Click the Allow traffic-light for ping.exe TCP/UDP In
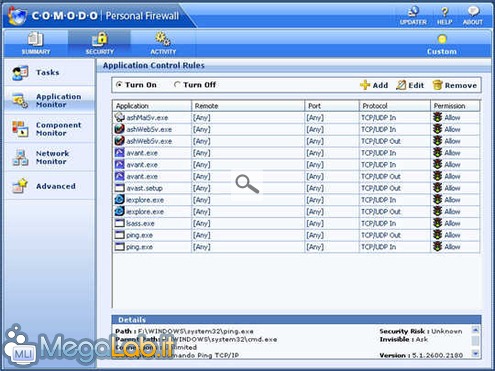The image size is (495, 371). pyautogui.click(x=437, y=247)
